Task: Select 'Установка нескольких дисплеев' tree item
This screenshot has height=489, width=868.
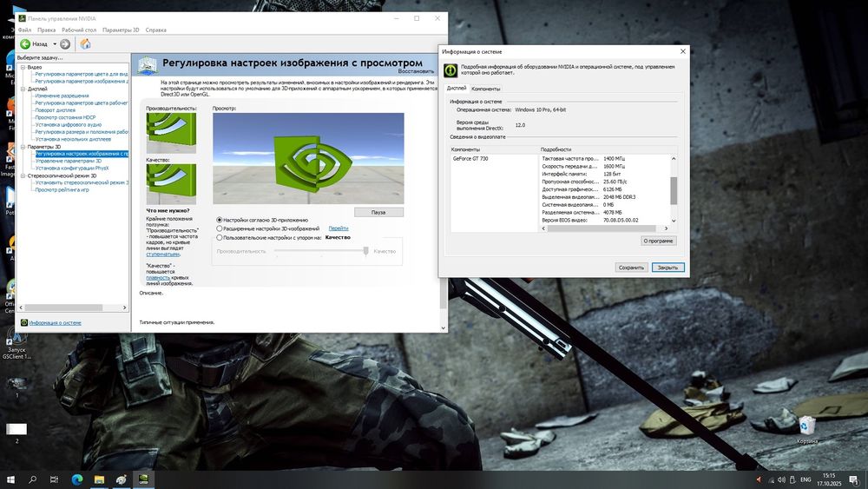Action: (x=73, y=139)
